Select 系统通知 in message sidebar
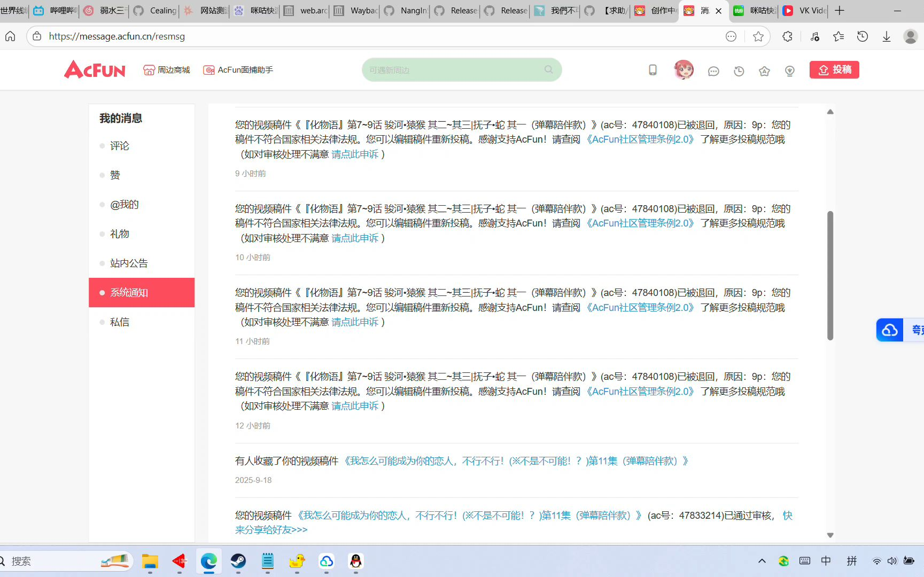 click(142, 293)
